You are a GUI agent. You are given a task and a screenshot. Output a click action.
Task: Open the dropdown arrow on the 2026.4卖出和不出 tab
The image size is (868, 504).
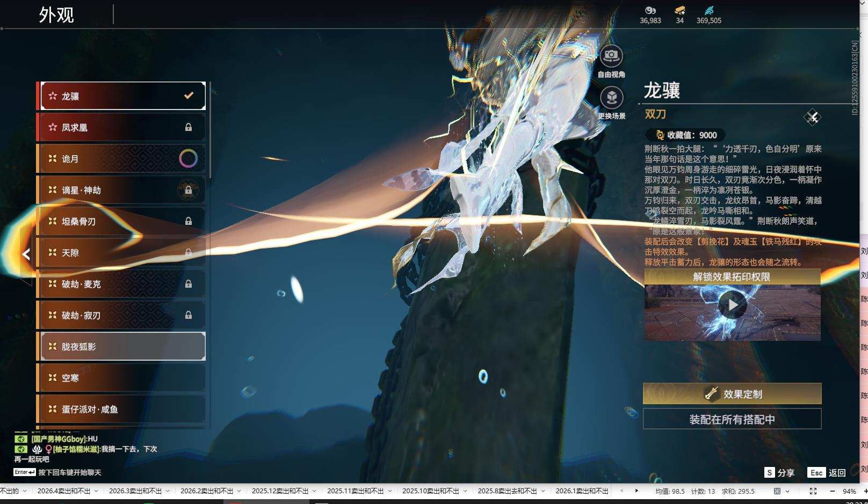[96, 491]
